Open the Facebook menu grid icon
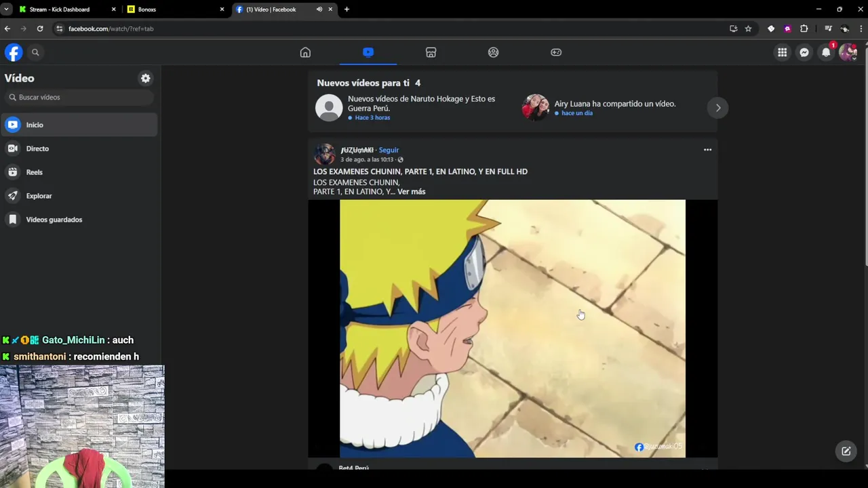This screenshot has width=868, height=488. (x=782, y=52)
